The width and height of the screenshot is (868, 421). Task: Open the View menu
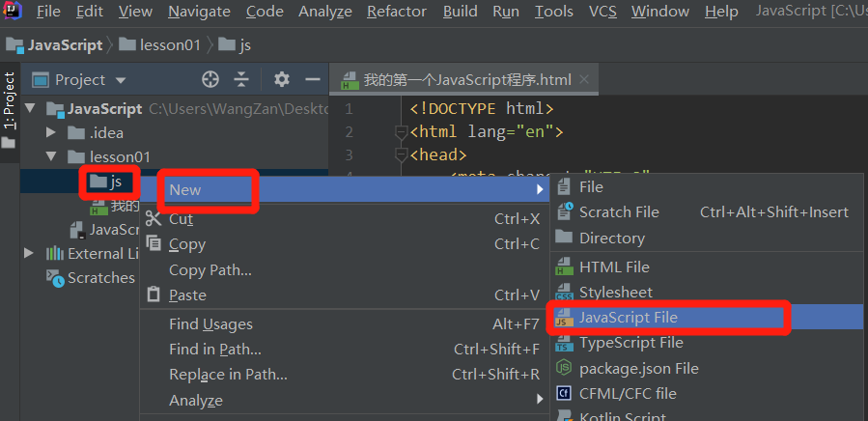(x=135, y=11)
